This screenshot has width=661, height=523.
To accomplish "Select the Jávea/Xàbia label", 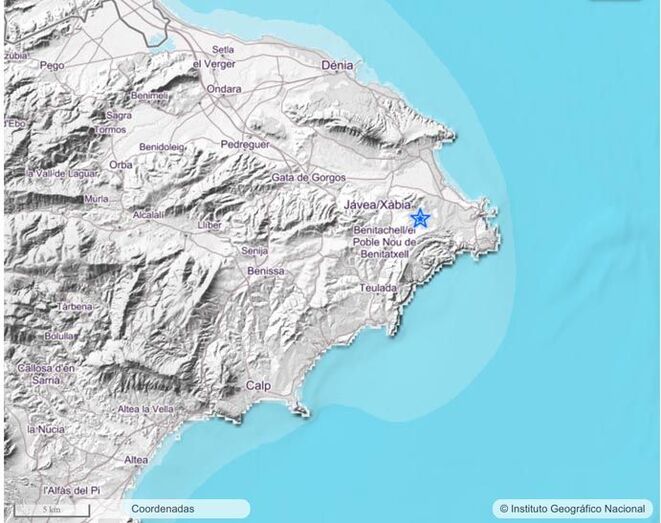I will pyautogui.click(x=377, y=205).
